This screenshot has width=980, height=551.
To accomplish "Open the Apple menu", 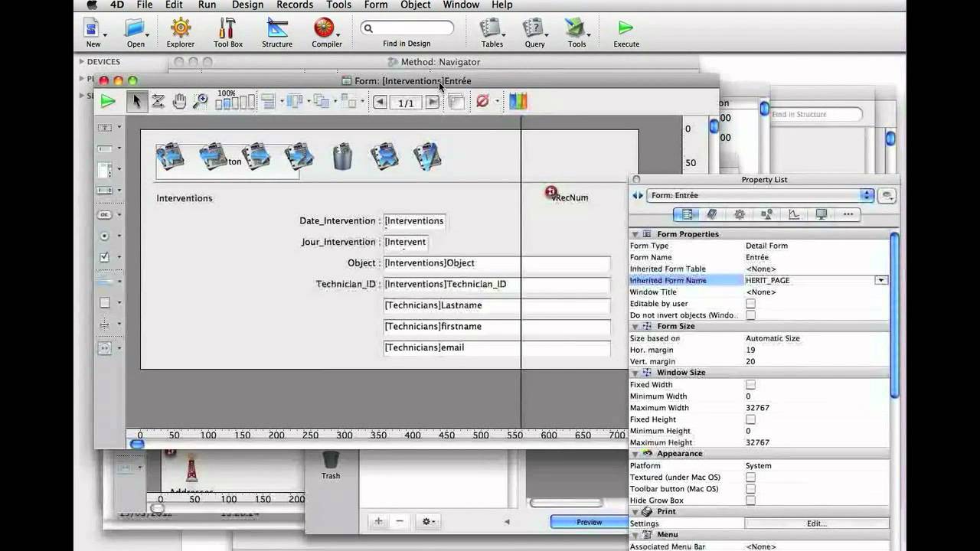I will [92, 5].
